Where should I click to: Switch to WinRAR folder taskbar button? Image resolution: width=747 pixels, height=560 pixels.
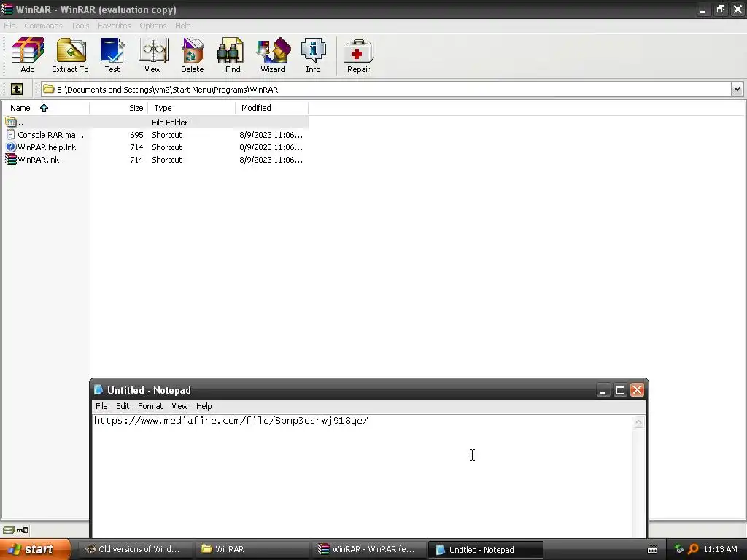(252, 550)
